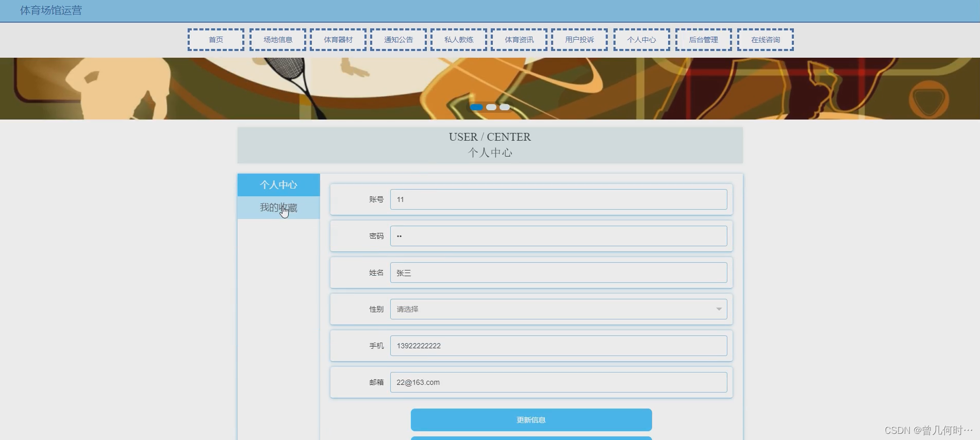Switch to the third banner slide dot
This screenshot has width=980, height=440.
click(505, 107)
